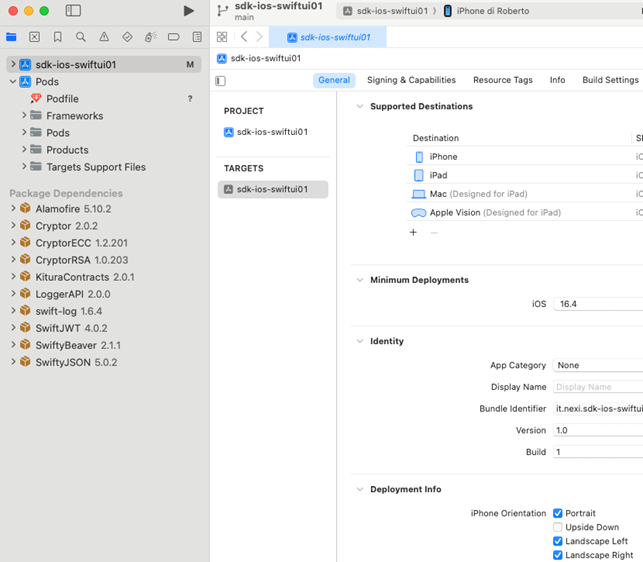Click the iPad destination device icon
643x562 pixels.
pos(419,175)
